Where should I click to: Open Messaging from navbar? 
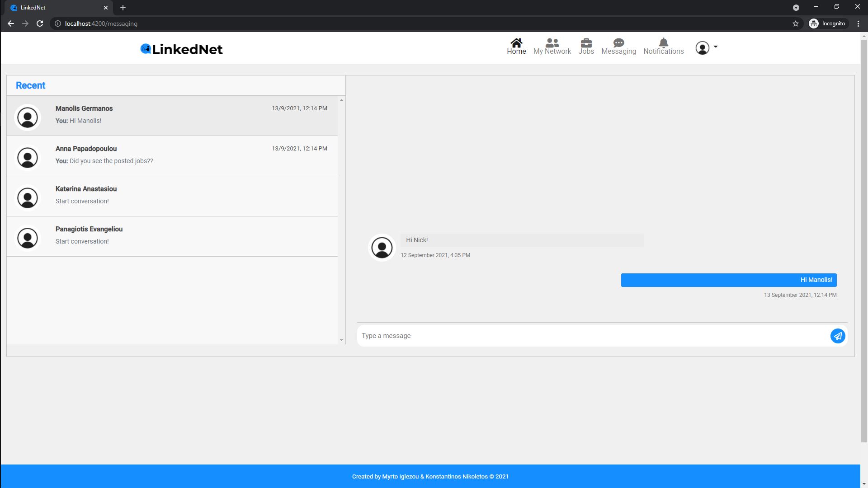[x=618, y=47]
